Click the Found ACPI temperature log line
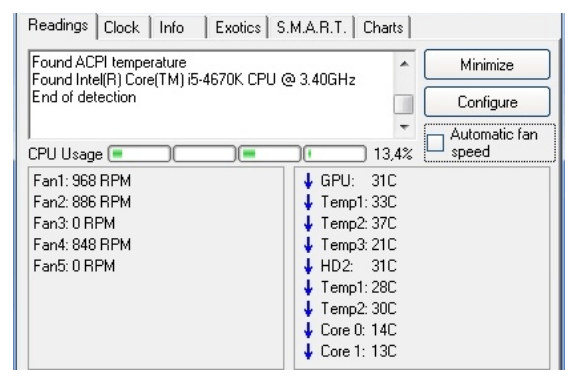The width and height of the screenshot is (580, 384). click(109, 62)
